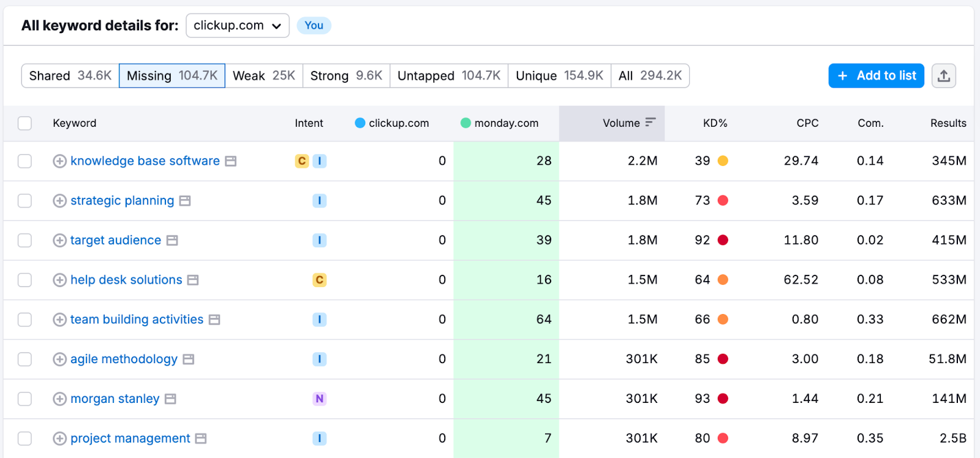Select the Unique 154.9K tab
The height and width of the screenshot is (458, 980).
pyautogui.click(x=560, y=76)
